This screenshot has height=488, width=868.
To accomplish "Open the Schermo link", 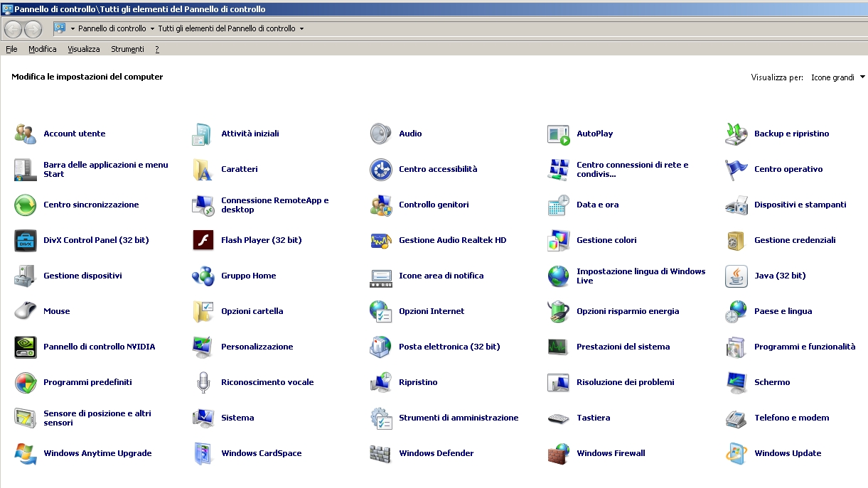I will click(x=772, y=382).
